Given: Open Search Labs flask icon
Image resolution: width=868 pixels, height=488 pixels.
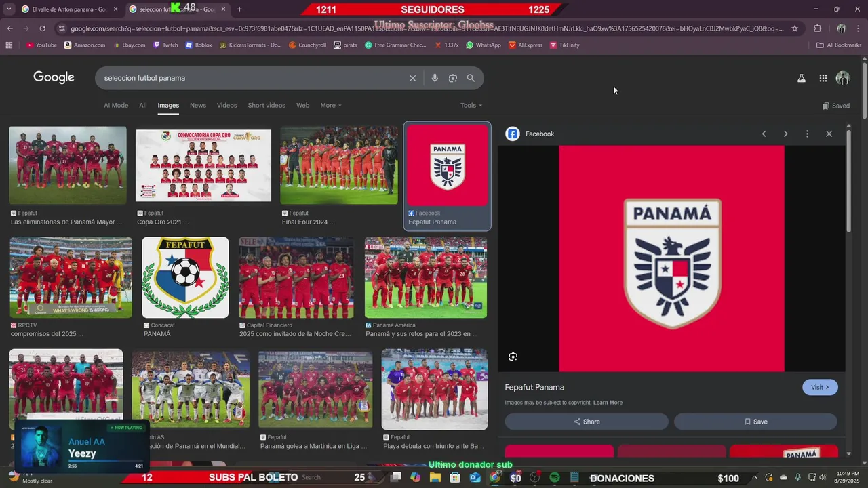Looking at the screenshot, I should (801, 78).
